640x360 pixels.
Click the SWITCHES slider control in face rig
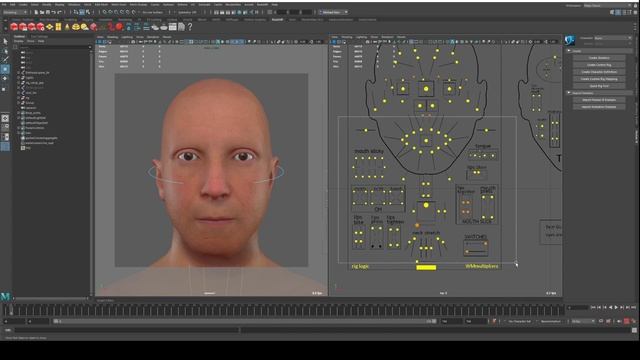coord(476,247)
